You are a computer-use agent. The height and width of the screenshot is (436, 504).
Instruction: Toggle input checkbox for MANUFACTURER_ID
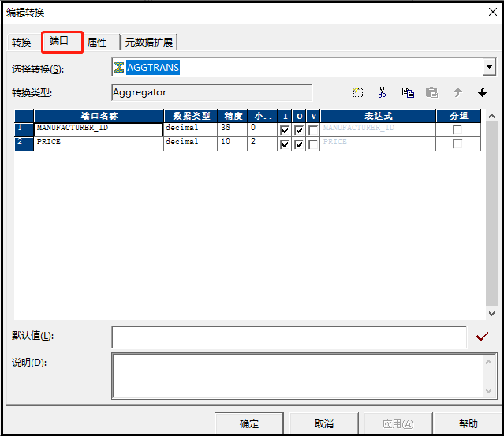[285, 130]
